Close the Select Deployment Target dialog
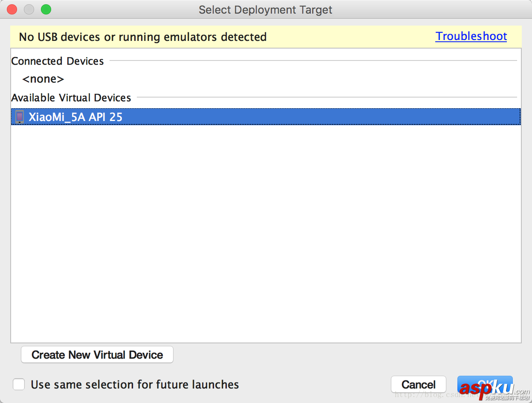The image size is (532, 403). point(12,9)
